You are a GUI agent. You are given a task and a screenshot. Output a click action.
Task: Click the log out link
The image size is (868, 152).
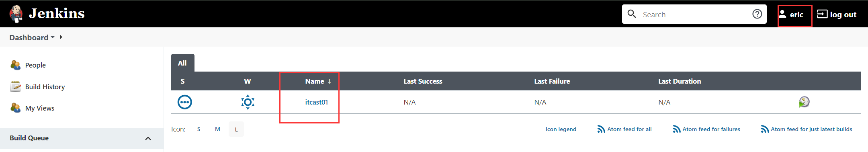pos(837,14)
